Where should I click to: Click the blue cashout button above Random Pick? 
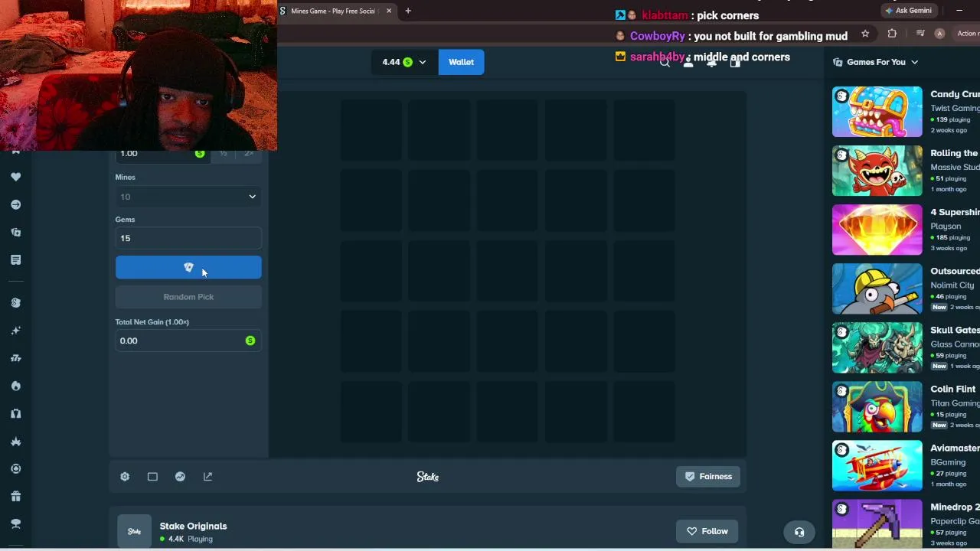point(188,267)
